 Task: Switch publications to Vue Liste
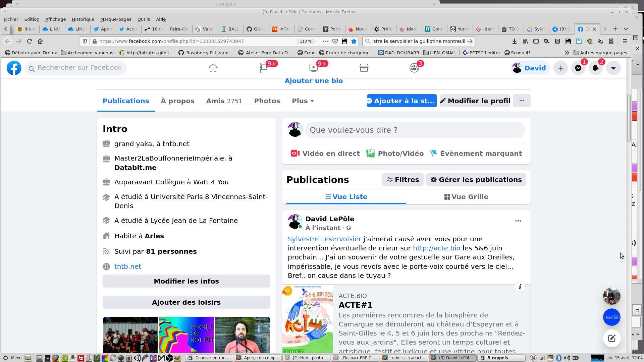click(346, 197)
